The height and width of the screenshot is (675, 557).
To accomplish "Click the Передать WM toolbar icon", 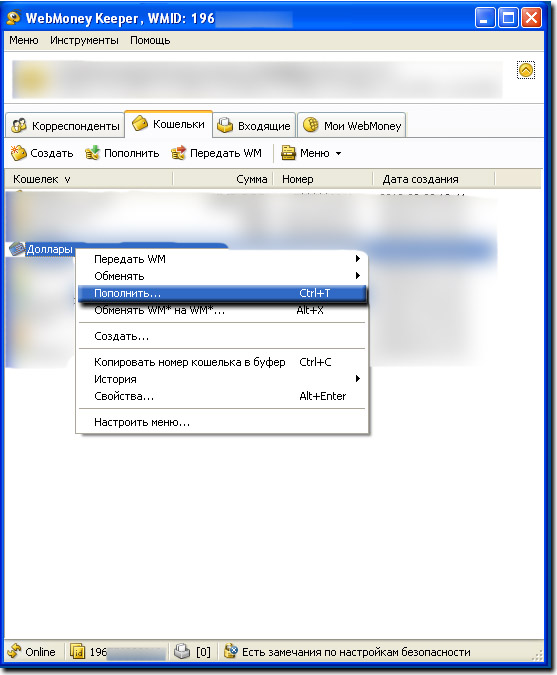I will 178,153.
